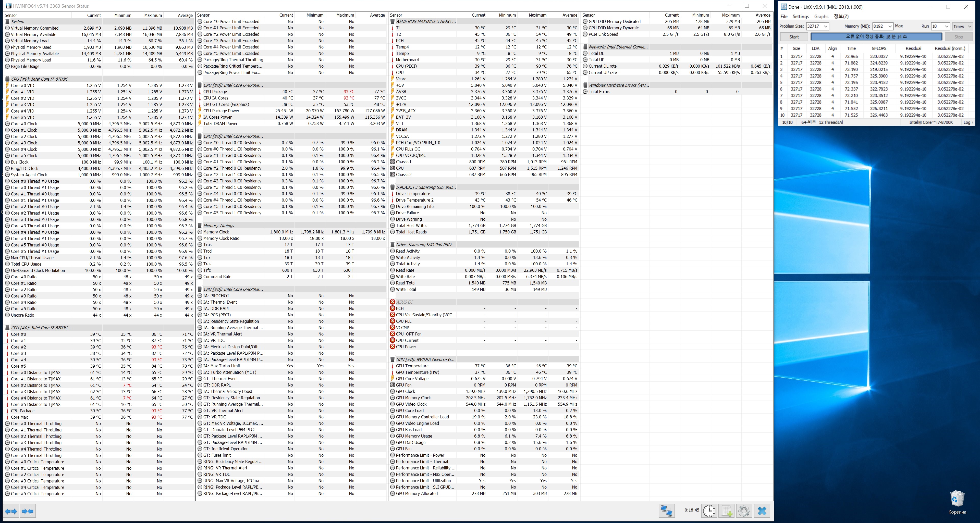Click the LinX title bar app icon
The width and height of the screenshot is (980, 523).
click(x=784, y=7)
